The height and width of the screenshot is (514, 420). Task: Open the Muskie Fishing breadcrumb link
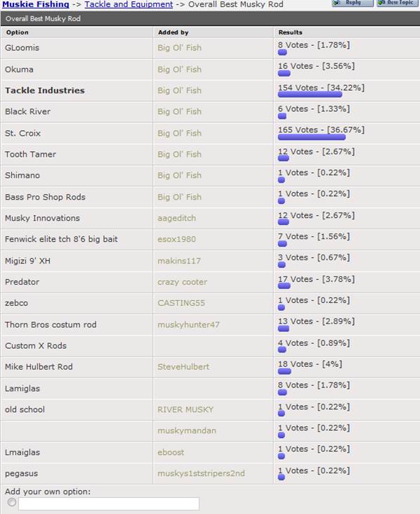(36, 4)
